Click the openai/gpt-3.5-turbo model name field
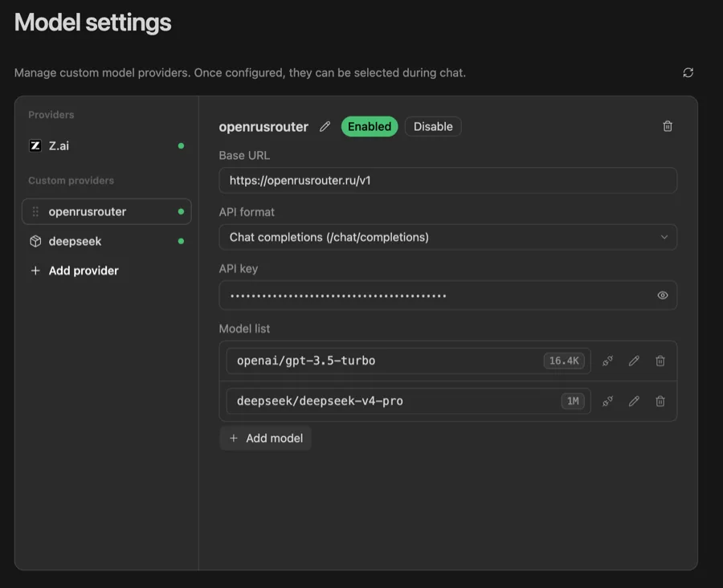The width and height of the screenshot is (723, 588). 409,361
